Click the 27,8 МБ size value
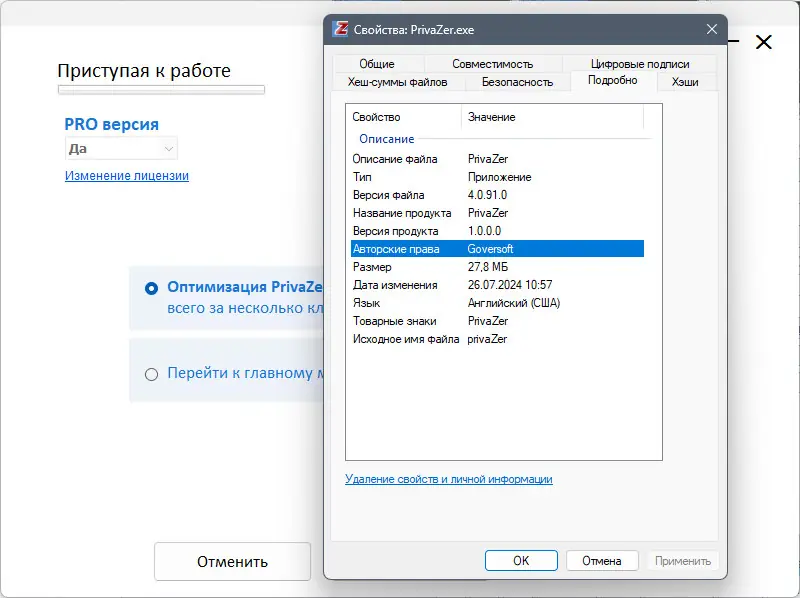The height and width of the screenshot is (598, 800). coord(488,267)
